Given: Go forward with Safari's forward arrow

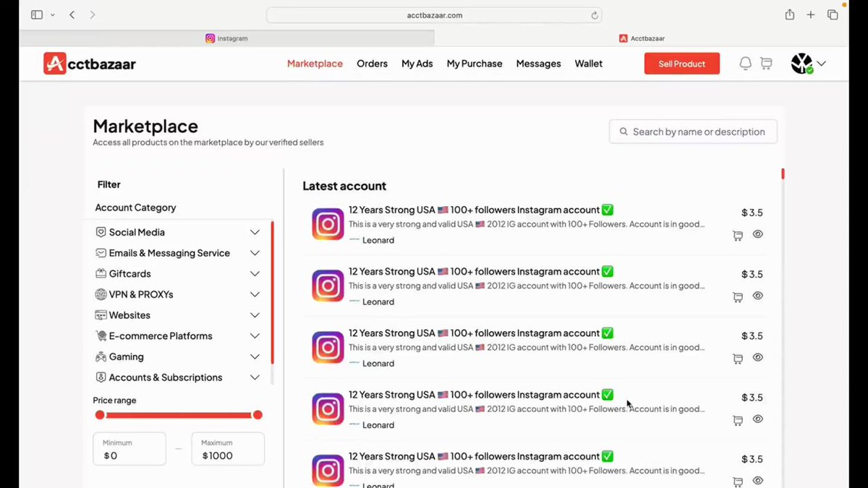Looking at the screenshot, I should coord(92,14).
